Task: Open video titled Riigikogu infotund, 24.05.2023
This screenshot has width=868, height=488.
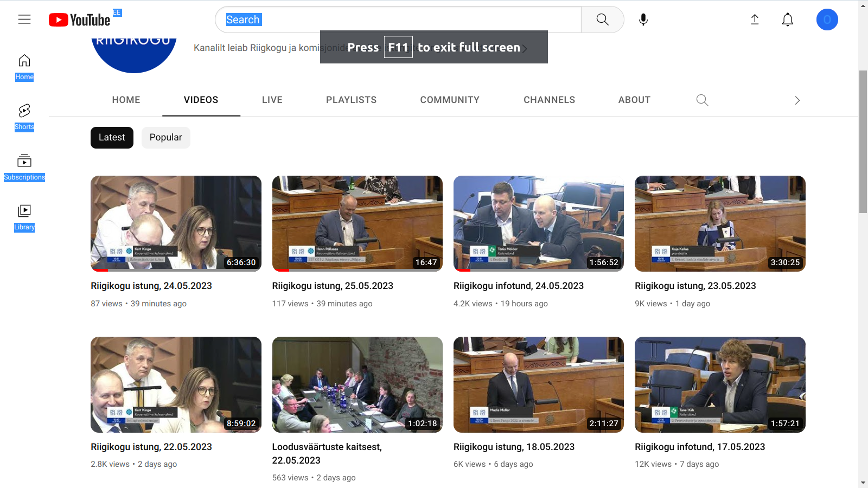Action: click(x=518, y=286)
